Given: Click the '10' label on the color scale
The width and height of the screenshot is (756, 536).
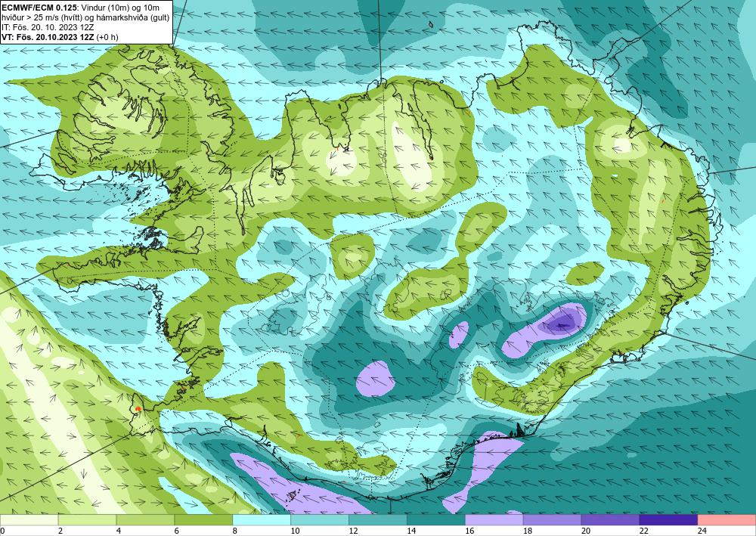Looking at the screenshot, I should 295,531.
